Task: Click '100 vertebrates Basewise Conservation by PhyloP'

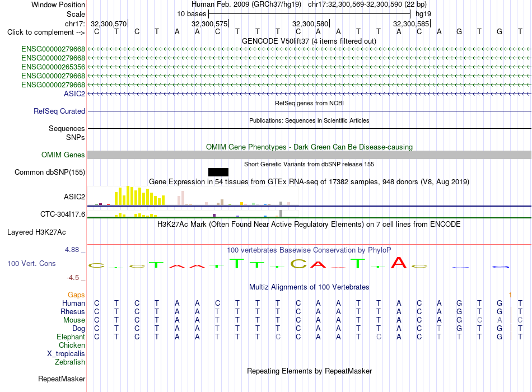Action: click(309, 250)
